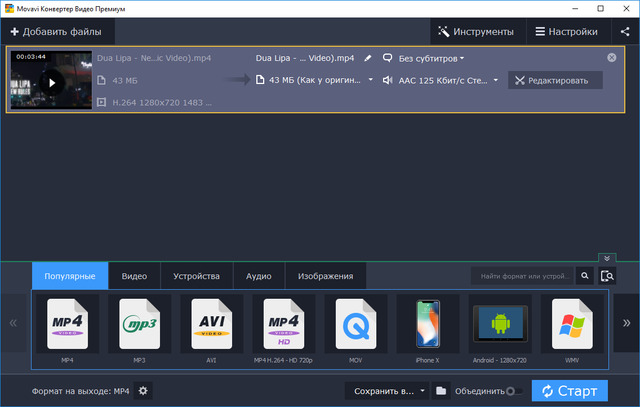The image size is (640, 407).
Task: Click the output folder icon
Action: (x=441, y=390)
